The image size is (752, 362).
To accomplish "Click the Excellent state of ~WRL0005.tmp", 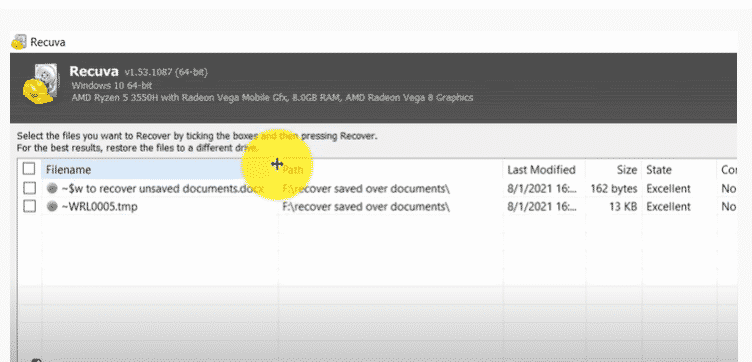I will pos(668,207).
